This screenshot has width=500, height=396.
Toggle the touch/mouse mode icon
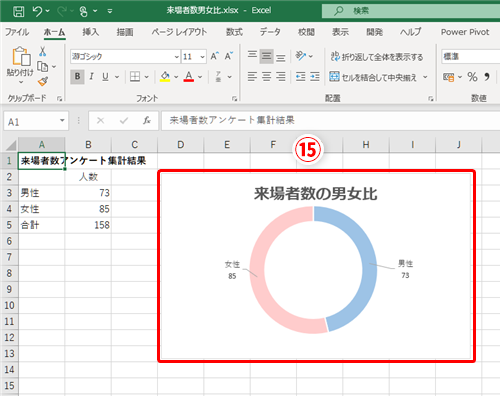pos(83,12)
